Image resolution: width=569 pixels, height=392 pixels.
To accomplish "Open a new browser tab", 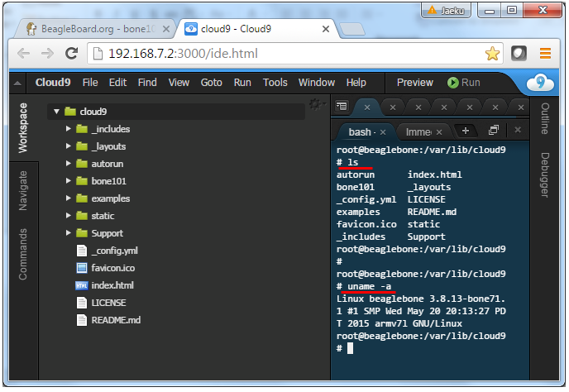I will click(352, 30).
